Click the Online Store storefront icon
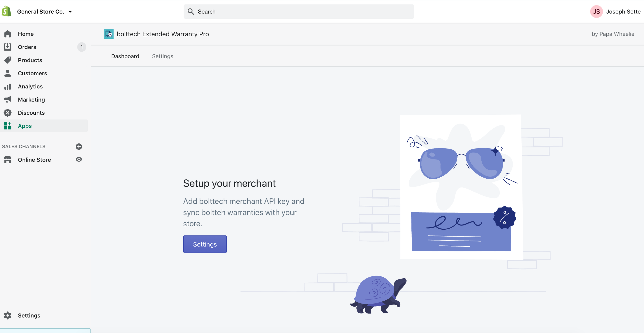644x333 pixels. pos(8,160)
